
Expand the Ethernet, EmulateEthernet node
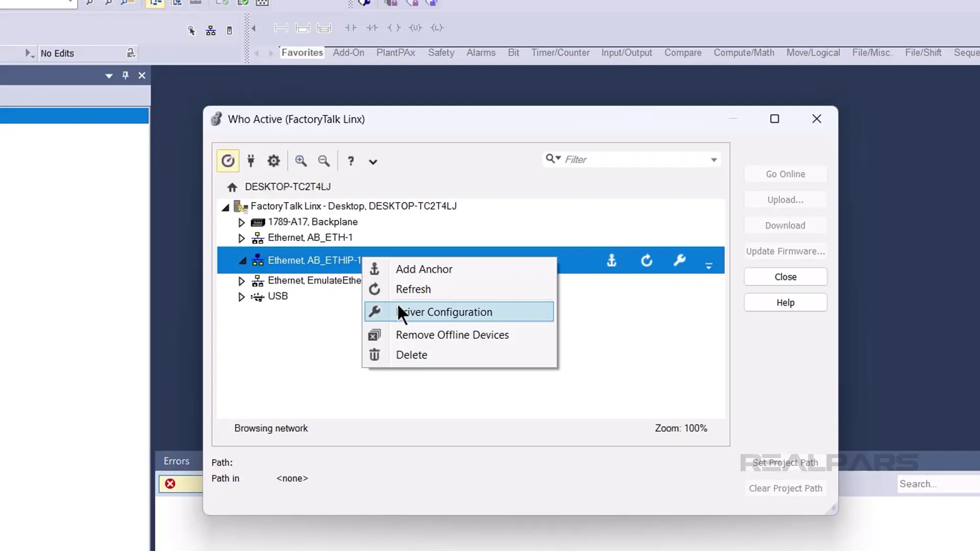pyautogui.click(x=241, y=281)
